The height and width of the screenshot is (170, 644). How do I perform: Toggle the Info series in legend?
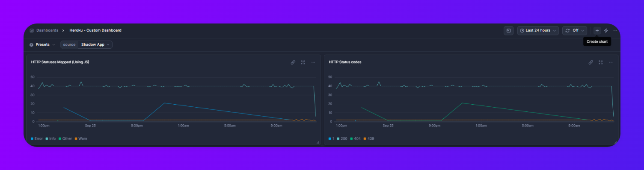51,138
